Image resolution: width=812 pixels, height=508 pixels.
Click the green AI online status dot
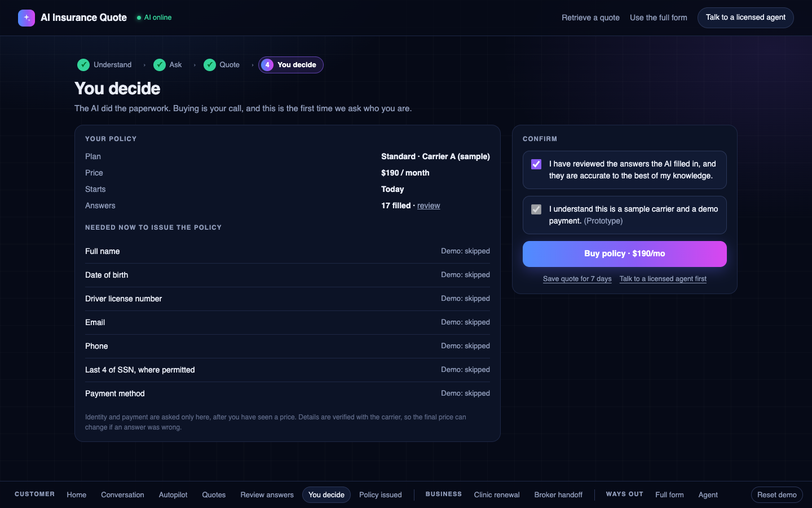pos(139,17)
